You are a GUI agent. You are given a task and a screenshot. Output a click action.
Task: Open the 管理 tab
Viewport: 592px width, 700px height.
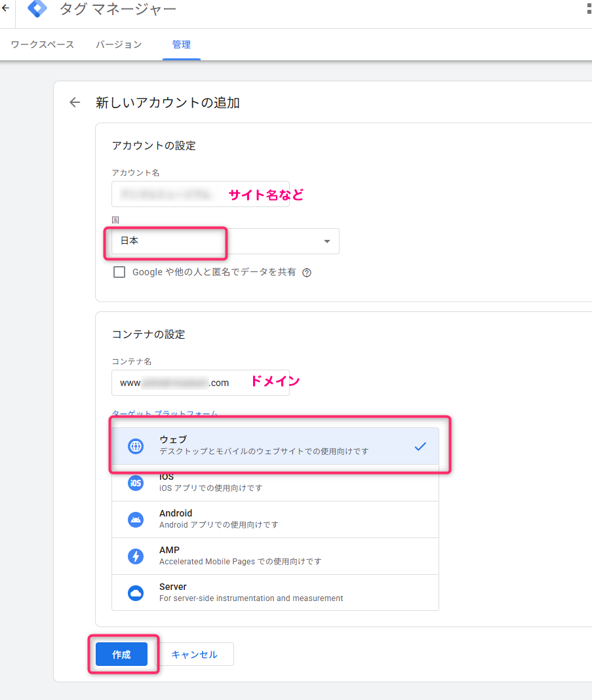(x=182, y=45)
